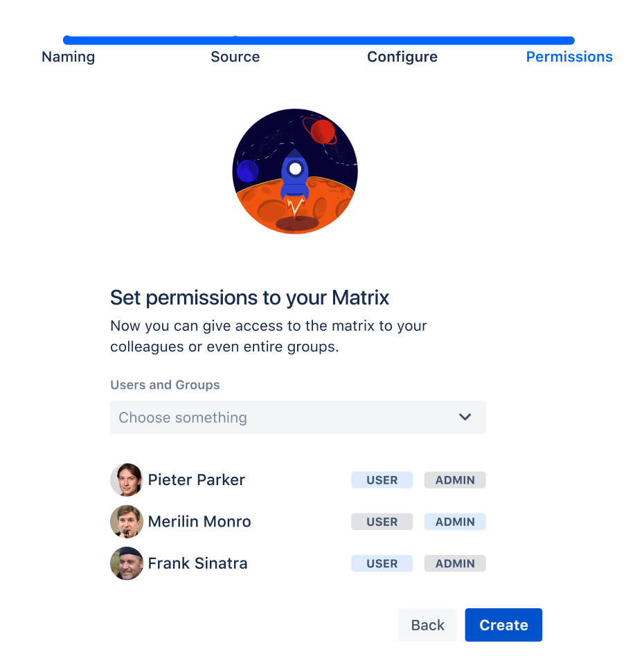Set Pieter Parker's role to ADMIN
Screen dimensions: 644x656
(x=455, y=480)
